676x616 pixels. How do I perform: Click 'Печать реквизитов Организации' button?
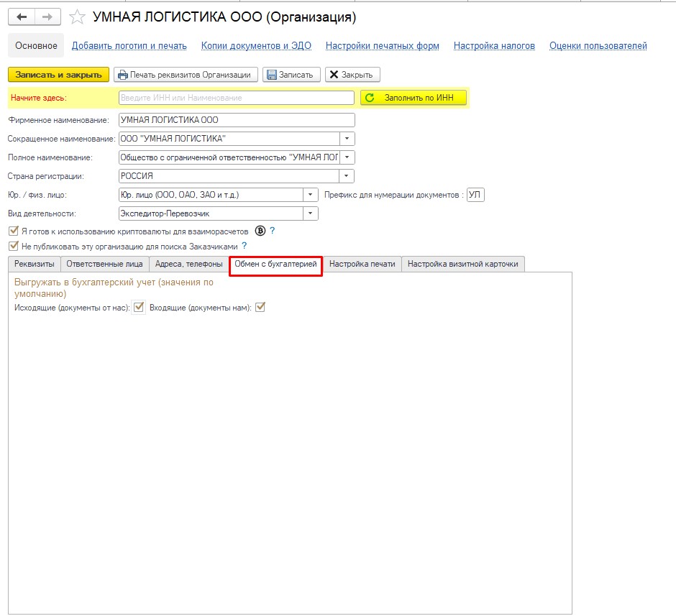point(186,75)
